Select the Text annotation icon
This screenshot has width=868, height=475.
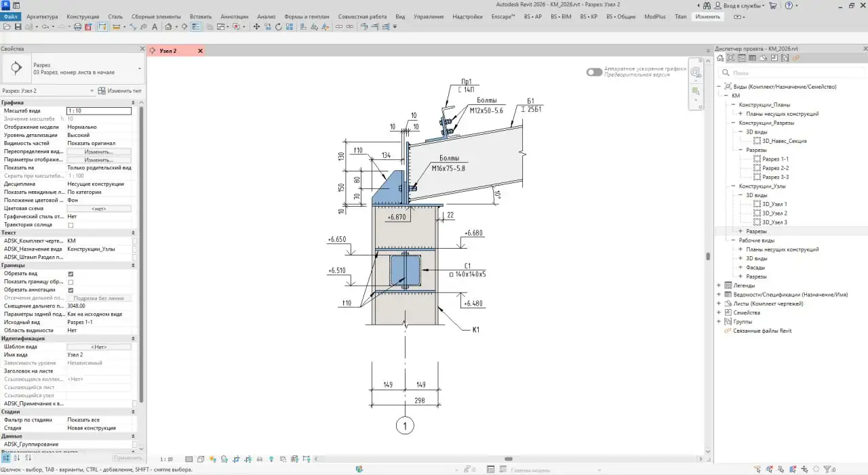[153, 26]
